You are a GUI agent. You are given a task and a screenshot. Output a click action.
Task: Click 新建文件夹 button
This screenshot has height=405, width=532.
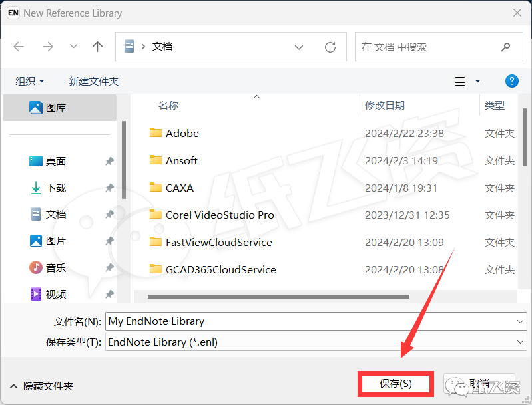(x=93, y=81)
